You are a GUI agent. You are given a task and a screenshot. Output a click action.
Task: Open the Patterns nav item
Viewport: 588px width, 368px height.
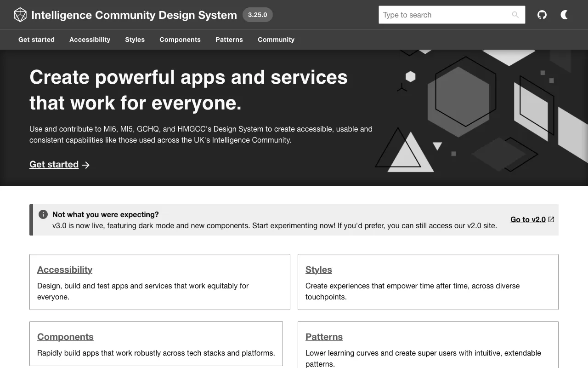[229, 40]
